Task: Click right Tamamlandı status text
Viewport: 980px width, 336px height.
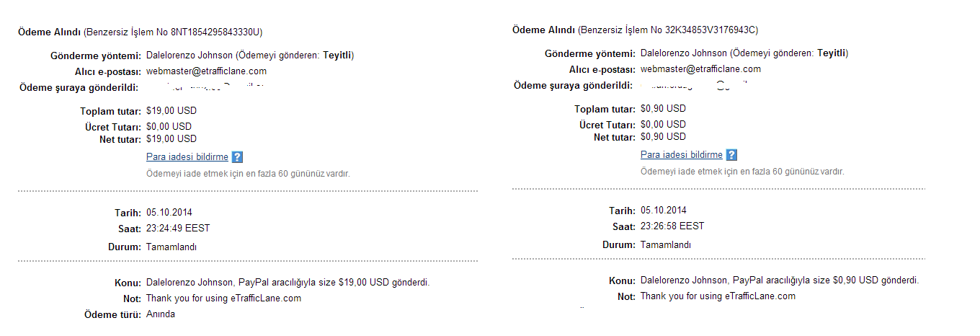Action: click(666, 244)
